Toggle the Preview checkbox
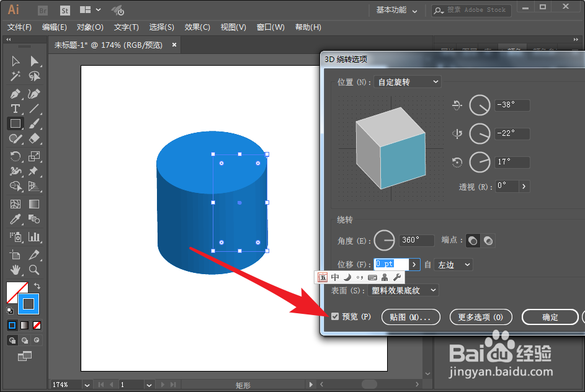The height and width of the screenshot is (392, 585). click(335, 317)
